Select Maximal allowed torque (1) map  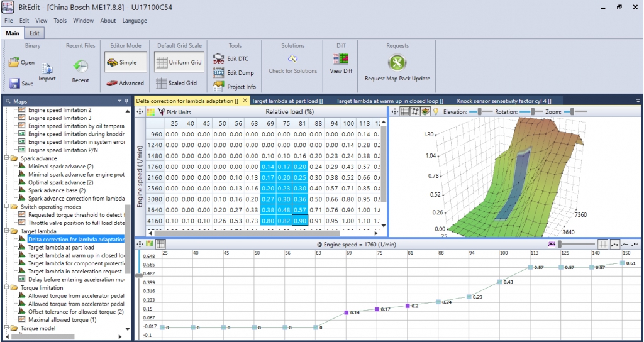click(58, 320)
